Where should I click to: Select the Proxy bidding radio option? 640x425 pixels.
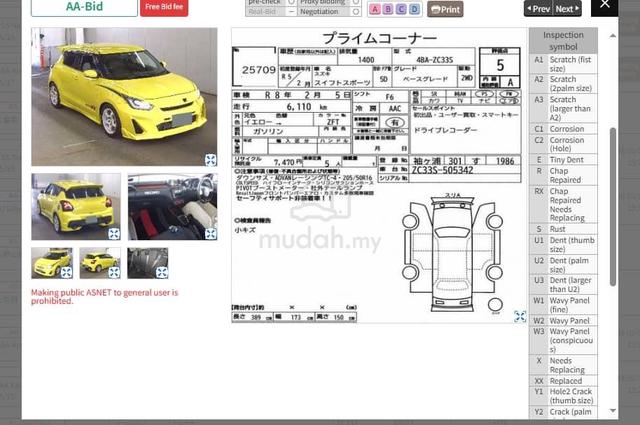point(356,2)
